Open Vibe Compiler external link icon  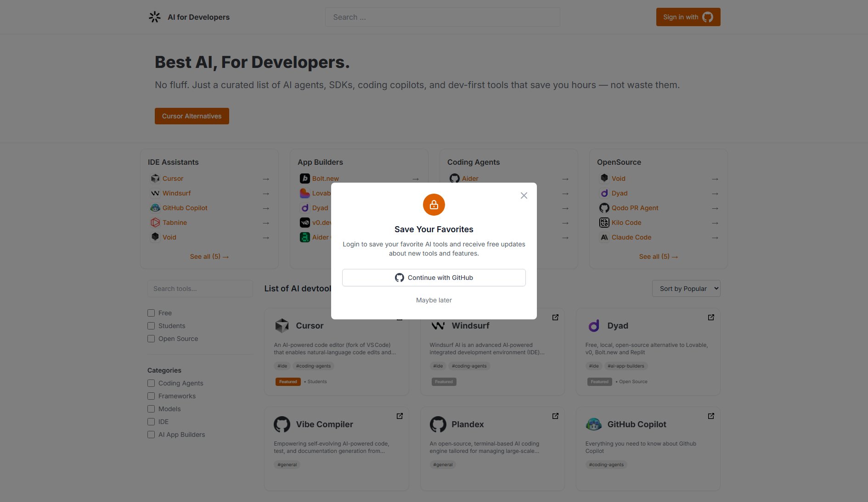[400, 416]
